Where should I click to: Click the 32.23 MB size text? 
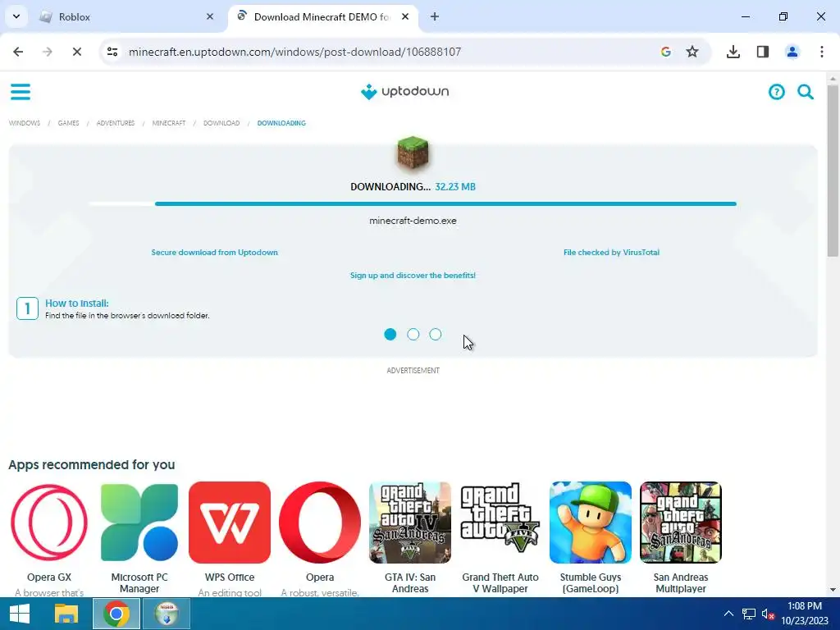455,187
